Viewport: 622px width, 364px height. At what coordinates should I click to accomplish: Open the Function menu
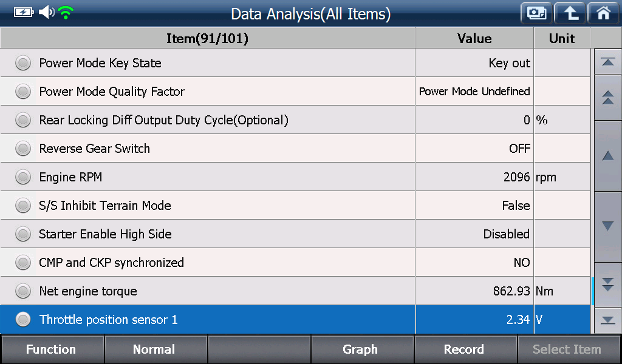(x=52, y=349)
